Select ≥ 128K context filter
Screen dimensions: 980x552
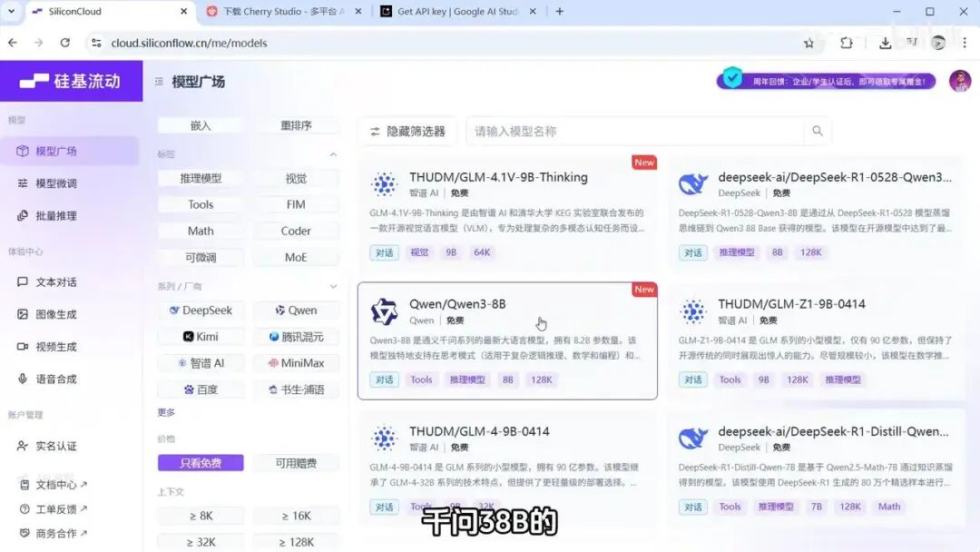pos(296,542)
